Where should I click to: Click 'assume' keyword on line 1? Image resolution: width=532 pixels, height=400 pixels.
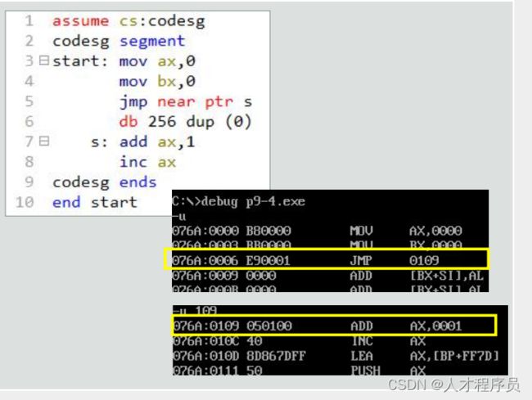pos(80,21)
